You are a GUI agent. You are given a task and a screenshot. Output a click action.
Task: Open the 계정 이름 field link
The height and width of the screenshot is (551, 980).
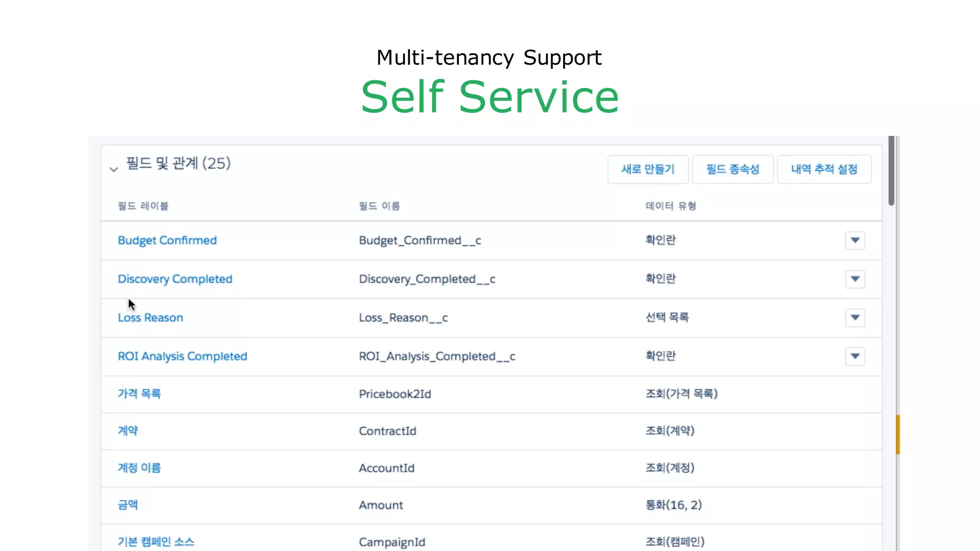point(139,468)
